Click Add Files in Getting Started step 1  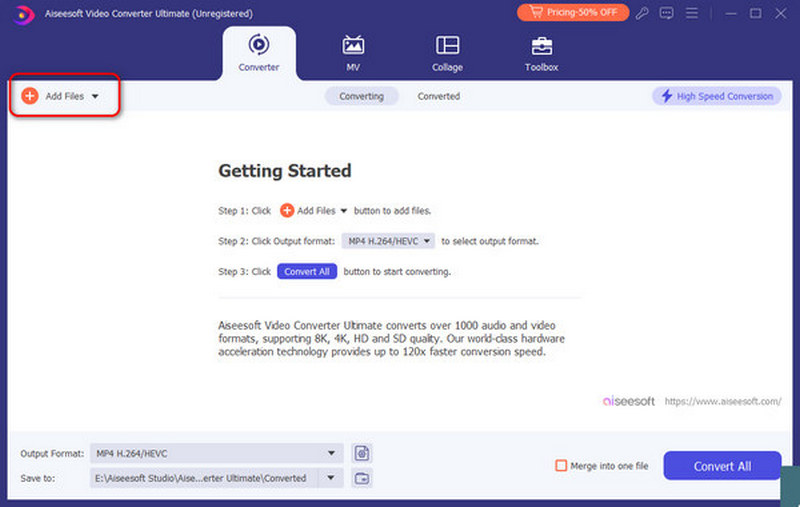point(314,210)
